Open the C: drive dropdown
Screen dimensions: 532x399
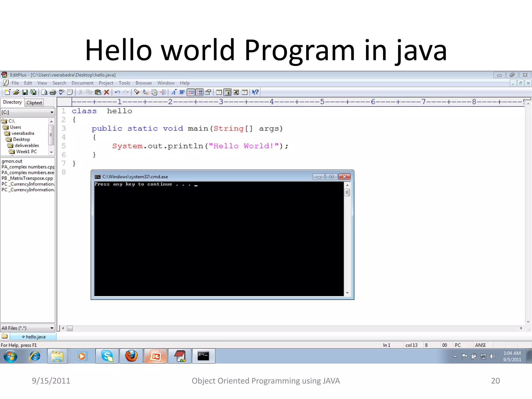coord(52,112)
